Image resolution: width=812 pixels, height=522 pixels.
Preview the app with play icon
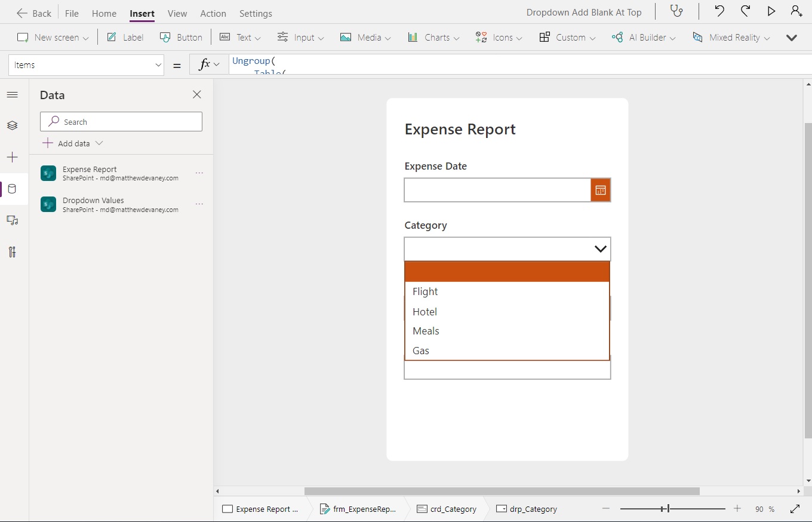tap(771, 11)
